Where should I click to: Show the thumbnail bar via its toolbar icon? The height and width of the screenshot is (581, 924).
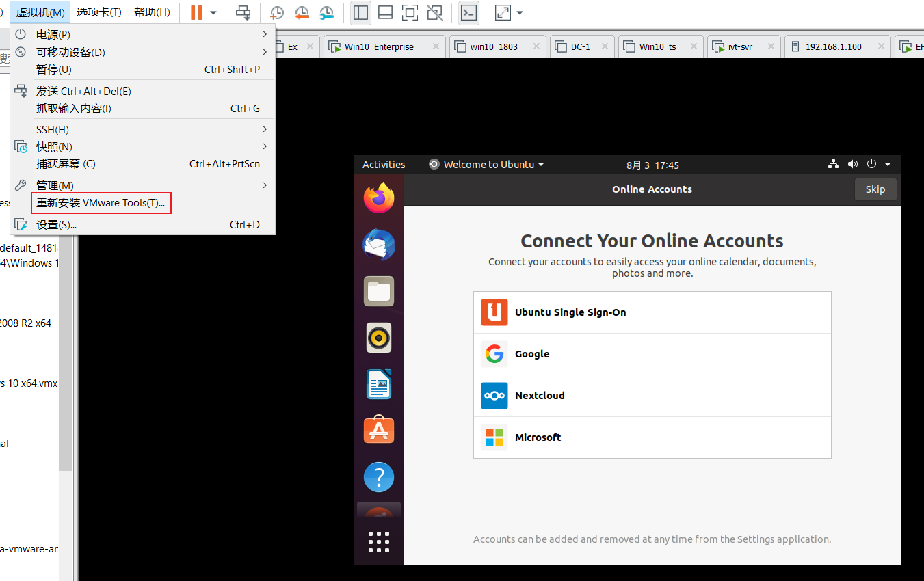[385, 12]
